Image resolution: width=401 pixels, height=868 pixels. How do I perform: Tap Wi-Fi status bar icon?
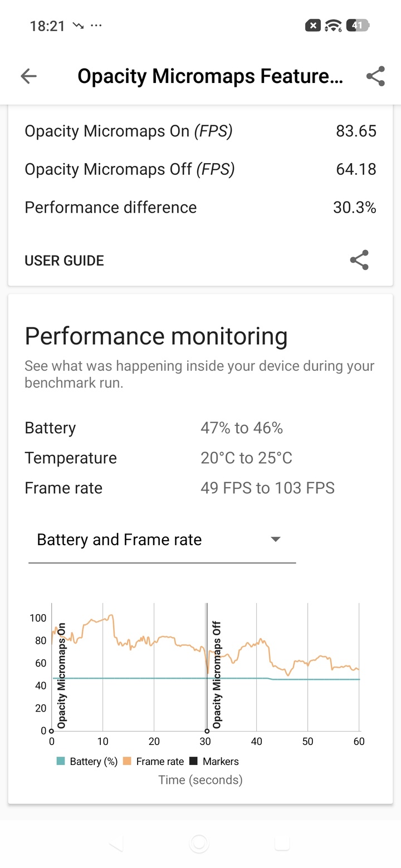click(334, 26)
